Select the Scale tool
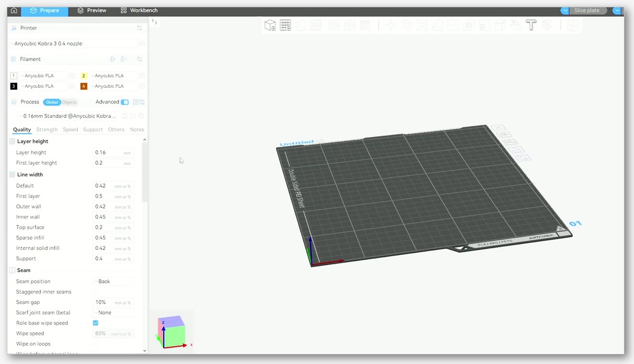Viewport: 634px width, 364px height. 422,25
